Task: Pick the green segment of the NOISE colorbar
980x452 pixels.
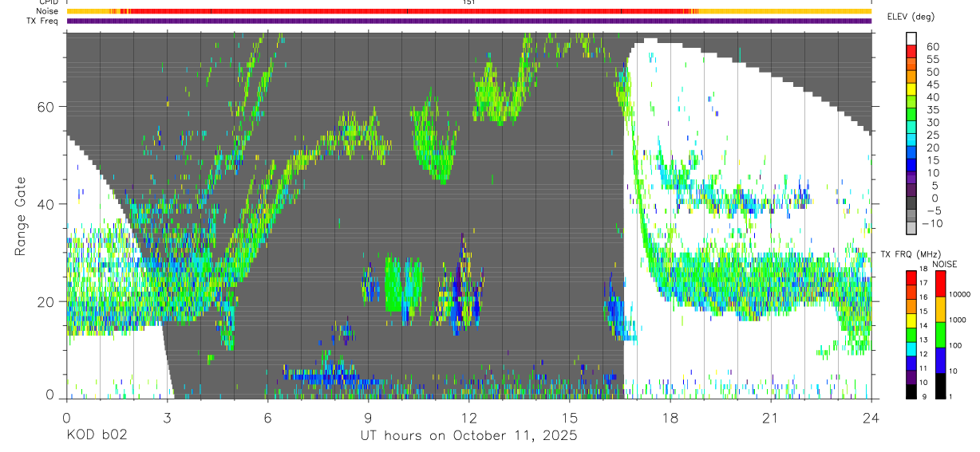Action: (x=940, y=334)
